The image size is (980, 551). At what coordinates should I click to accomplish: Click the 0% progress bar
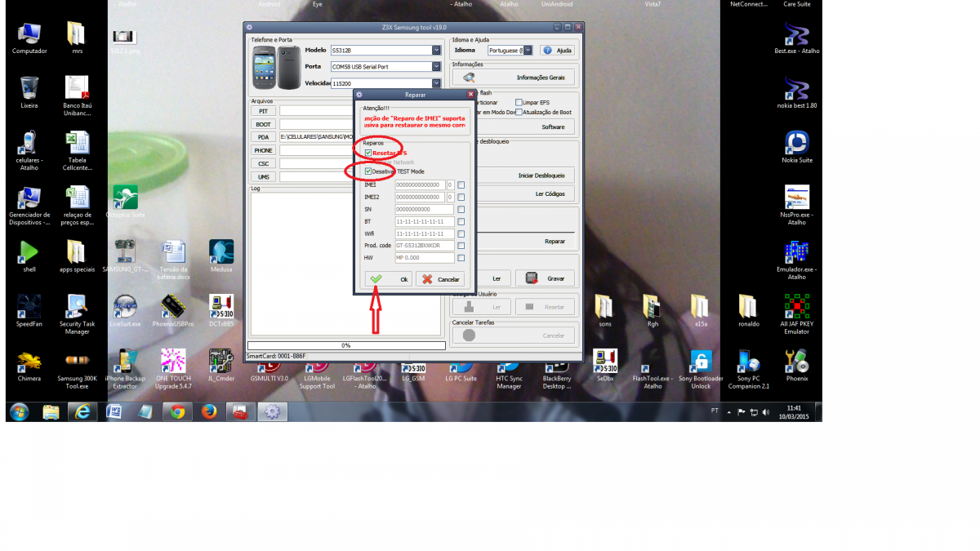[x=346, y=345]
